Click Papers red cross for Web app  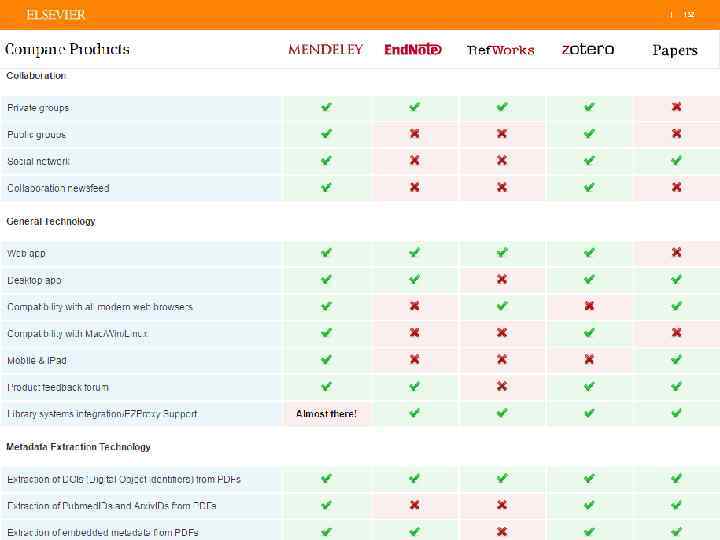[676, 252]
